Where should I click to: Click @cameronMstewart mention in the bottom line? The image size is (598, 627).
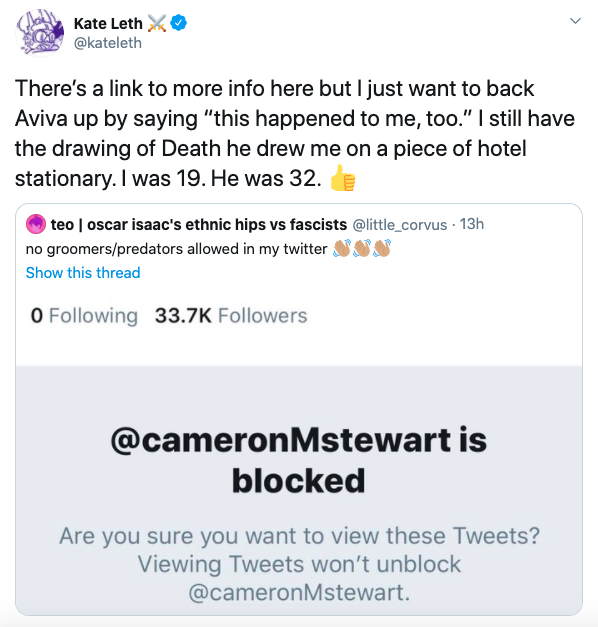coord(299,592)
